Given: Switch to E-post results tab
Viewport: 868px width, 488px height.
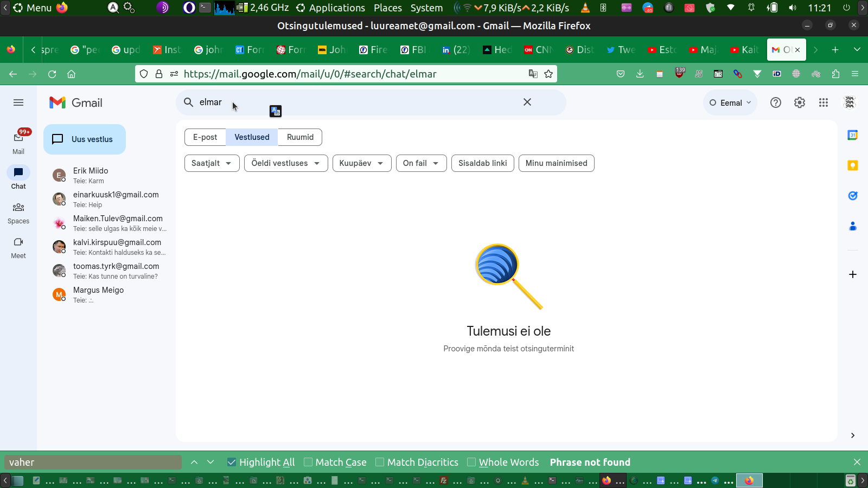Looking at the screenshot, I should (x=205, y=137).
